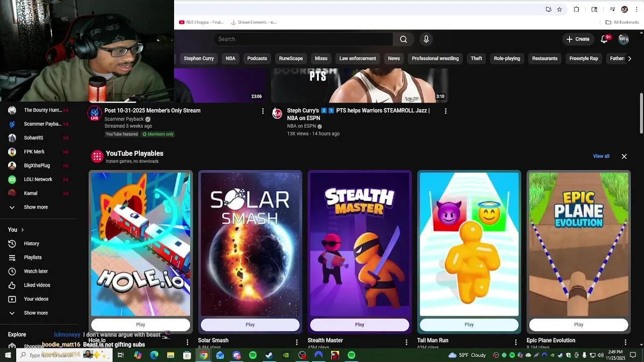The height and width of the screenshot is (362, 644).
Task: Open Chrome media controls icon
Action: coord(612,10)
